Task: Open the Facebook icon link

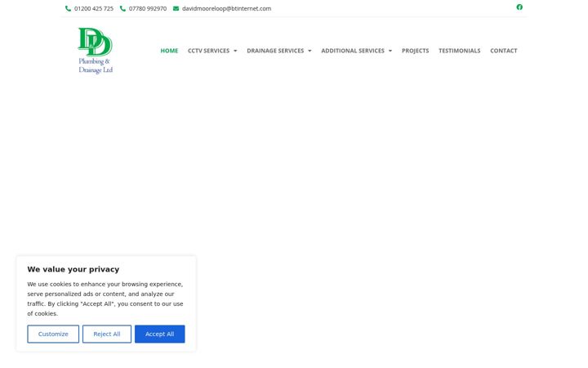Action: tap(519, 7)
